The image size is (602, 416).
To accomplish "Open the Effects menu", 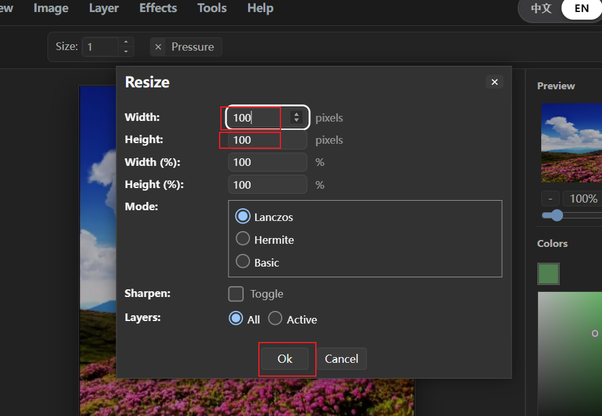I will [158, 8].
